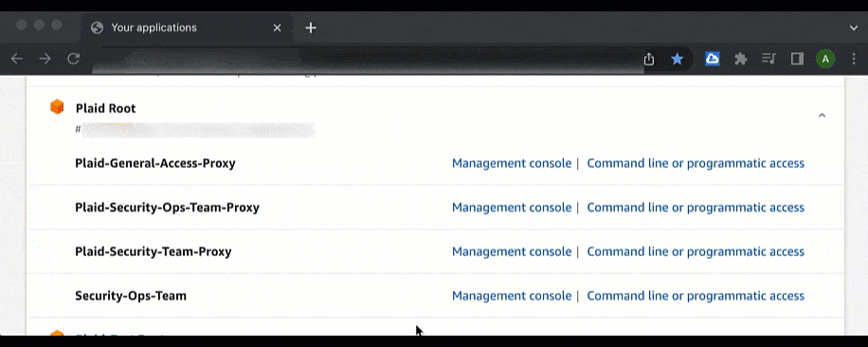The height and width of the screenshot is (347, 868).
Task: Open the media control playlist icon
Action: [x=769, y=59]
